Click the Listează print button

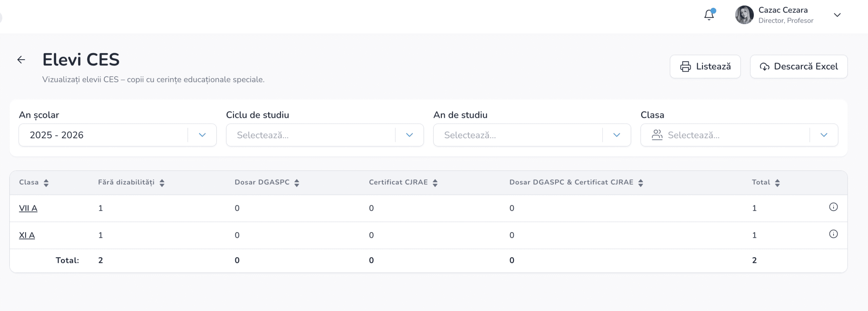[705, 66]
